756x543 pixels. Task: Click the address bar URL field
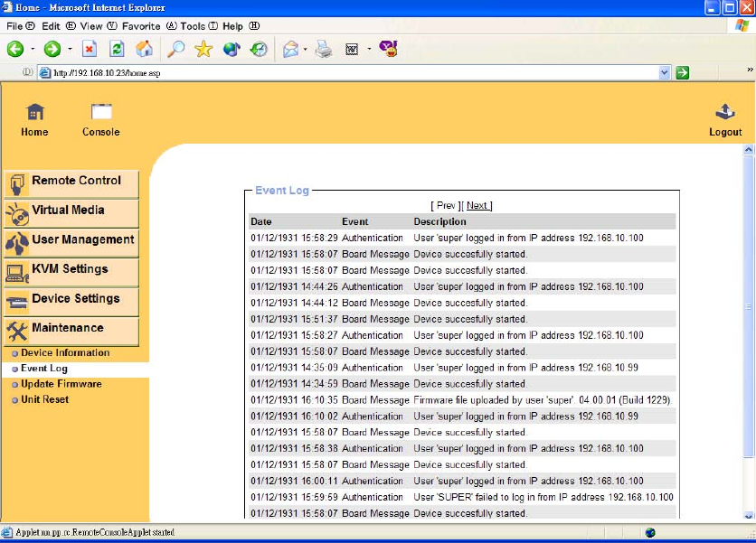pos(353,73)
